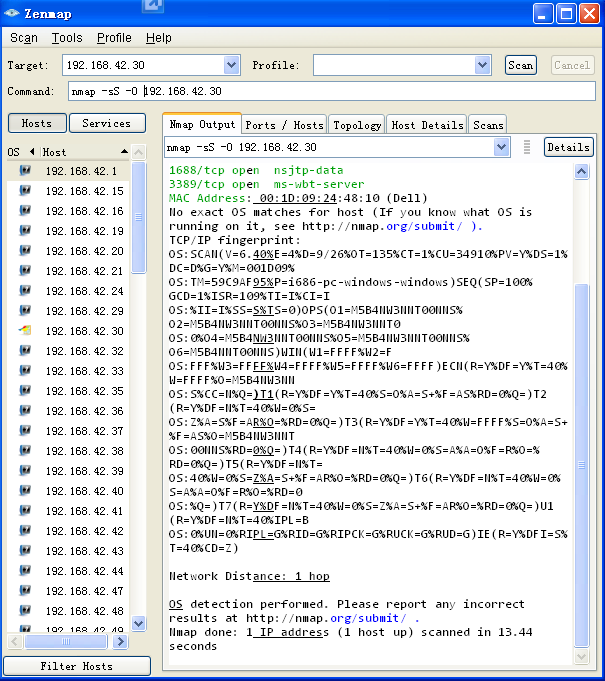Click the disabled Cancel button
Image resolution: width=605 pixels, height=681 pixels.
[572, 65]
